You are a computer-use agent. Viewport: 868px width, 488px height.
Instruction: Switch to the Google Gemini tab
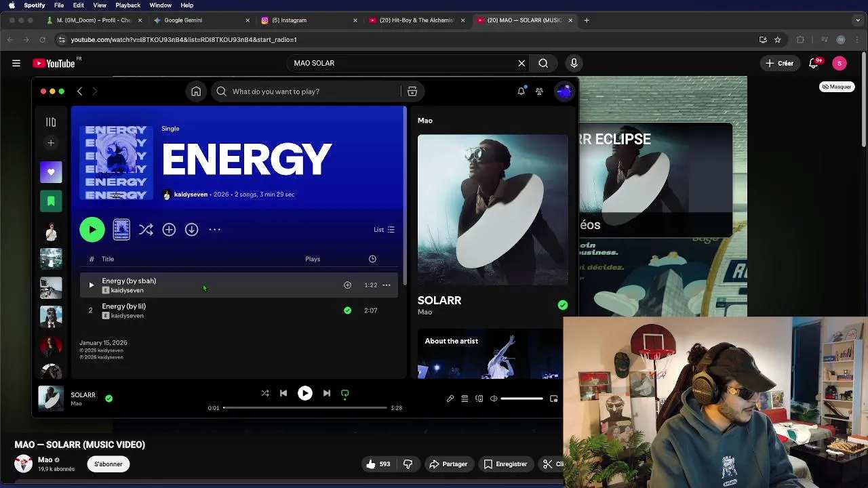(201, 20)
